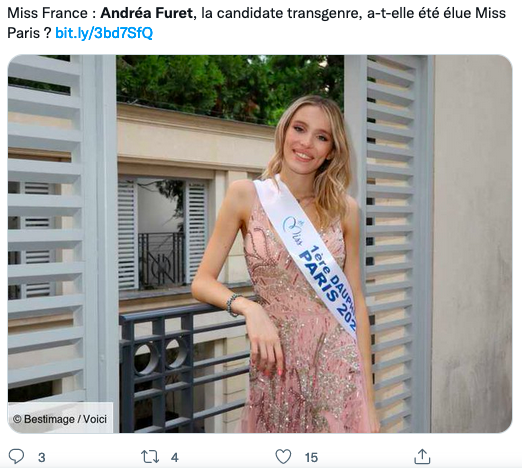Open the bit.ly/3bd7SfQ link

point(104,33)
